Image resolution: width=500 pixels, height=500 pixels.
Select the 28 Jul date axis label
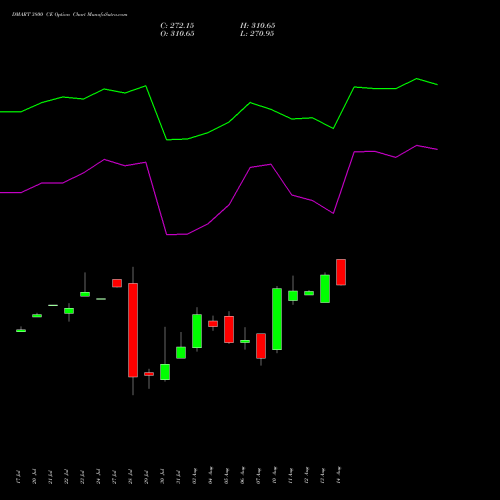click(130, 477)
